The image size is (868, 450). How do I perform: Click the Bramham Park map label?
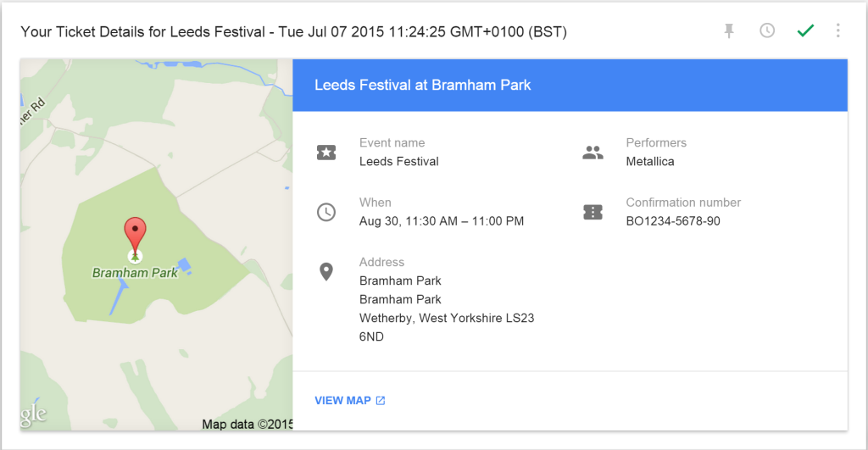click(135, 273)
